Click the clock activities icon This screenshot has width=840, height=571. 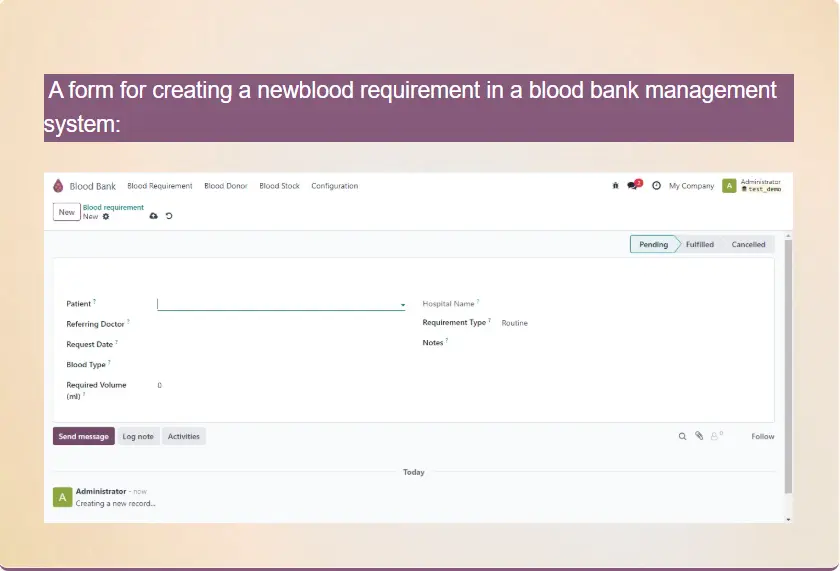(656, 186)
